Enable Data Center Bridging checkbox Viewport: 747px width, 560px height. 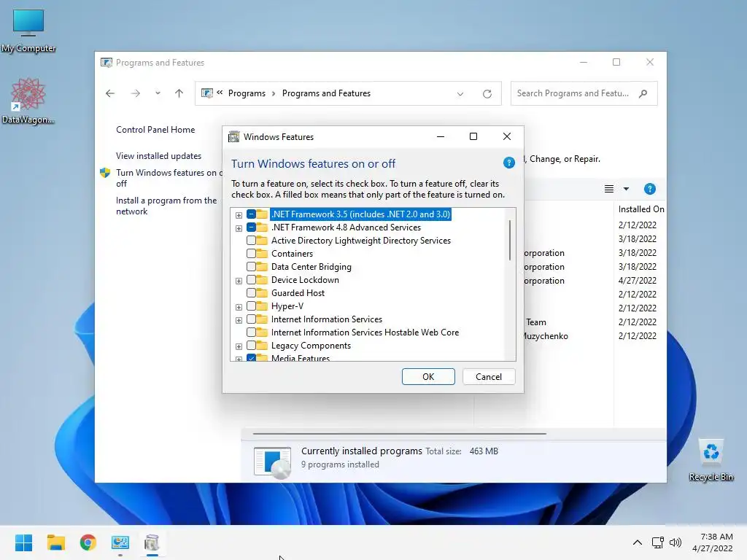251,267
